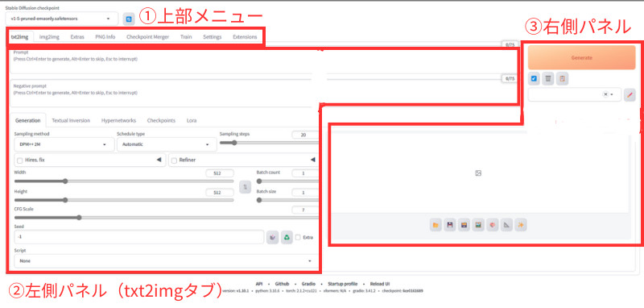Expand the Refiner section arrow
The height and width of the screenshot is (308, 644).
pyautogui.click(x=313, y=160)
